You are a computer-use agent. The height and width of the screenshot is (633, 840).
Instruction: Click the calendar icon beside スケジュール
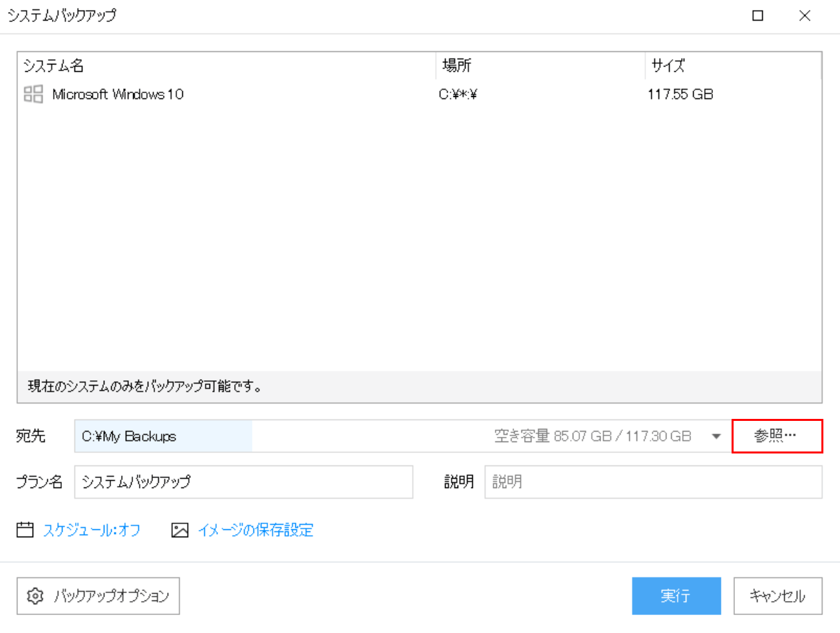click(x=25, y=530)
